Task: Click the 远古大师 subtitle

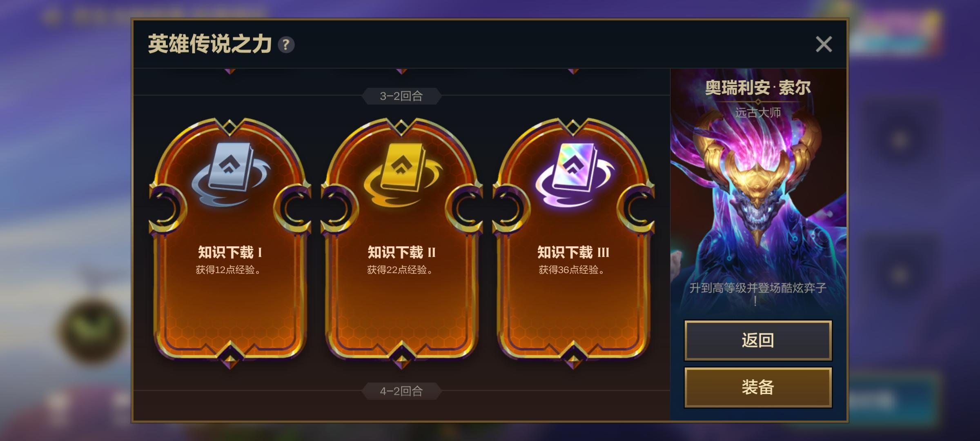Action: point(758,112)
